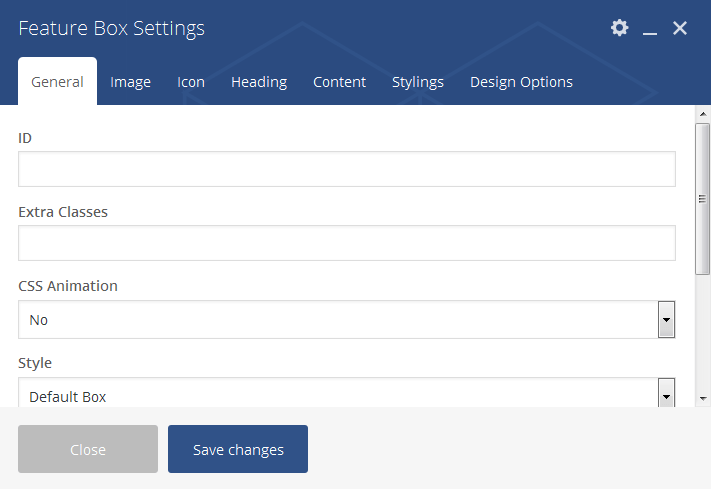Open the Design Options tab
711x489 pixels.
521,82
